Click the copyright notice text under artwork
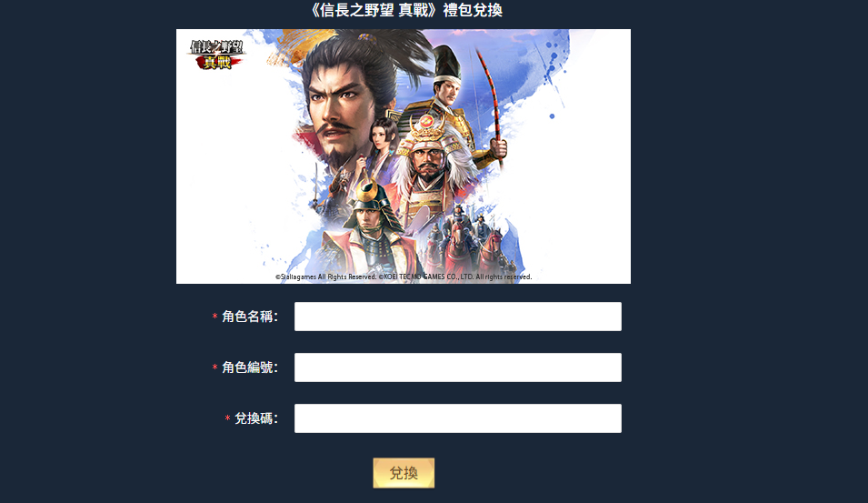 click(x=404, y=277)
